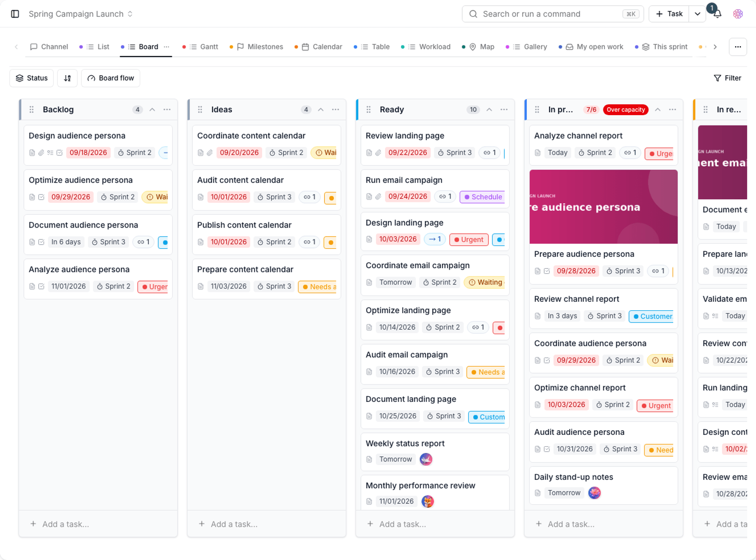
Task: Open Backlog column options menu
Action: [x=167, y=110]
